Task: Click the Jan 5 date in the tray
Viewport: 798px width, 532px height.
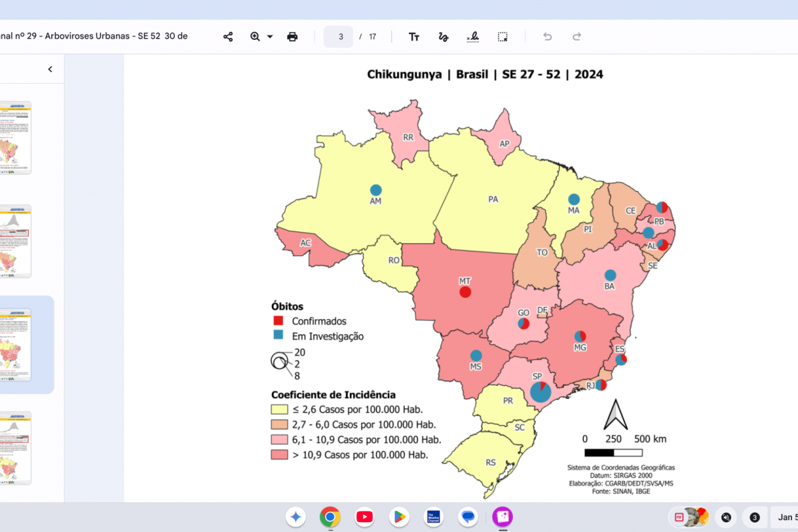Action: (x=786, y=517)
